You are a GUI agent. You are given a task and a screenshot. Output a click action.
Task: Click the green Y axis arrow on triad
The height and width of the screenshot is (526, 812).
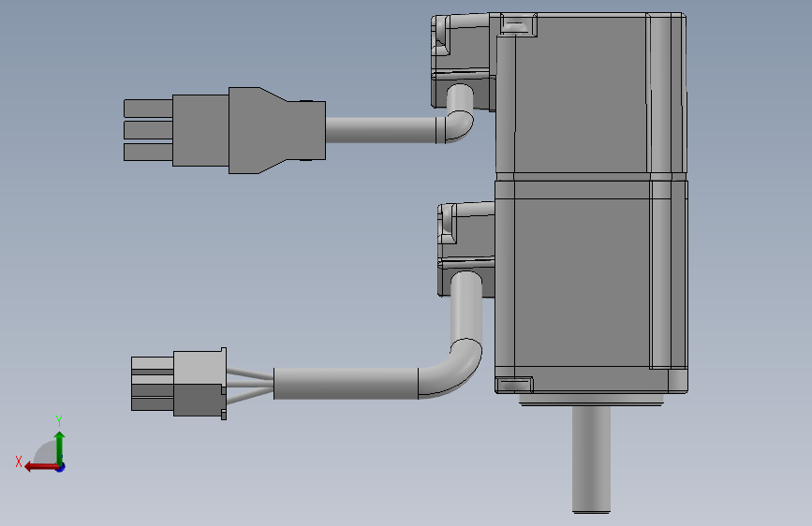click(x=60, y=447)
